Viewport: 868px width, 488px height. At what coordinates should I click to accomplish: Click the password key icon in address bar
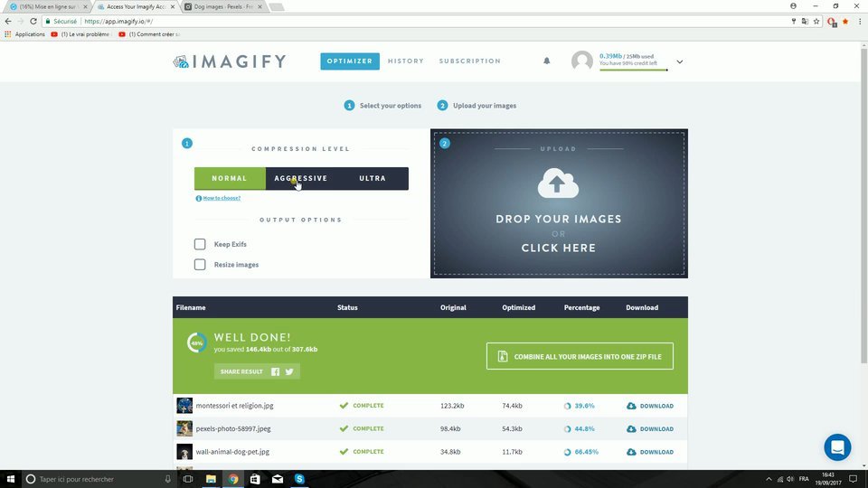[793, 21]
